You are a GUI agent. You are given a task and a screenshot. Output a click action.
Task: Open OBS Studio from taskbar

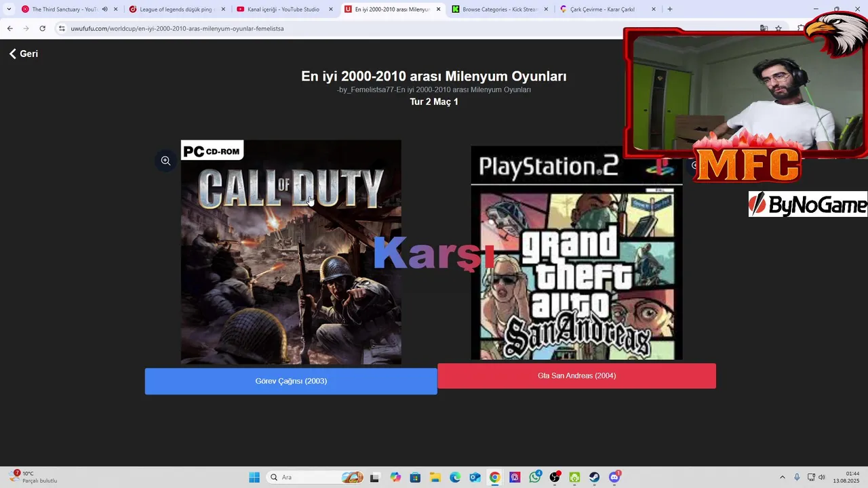click(x=555, y=477)
